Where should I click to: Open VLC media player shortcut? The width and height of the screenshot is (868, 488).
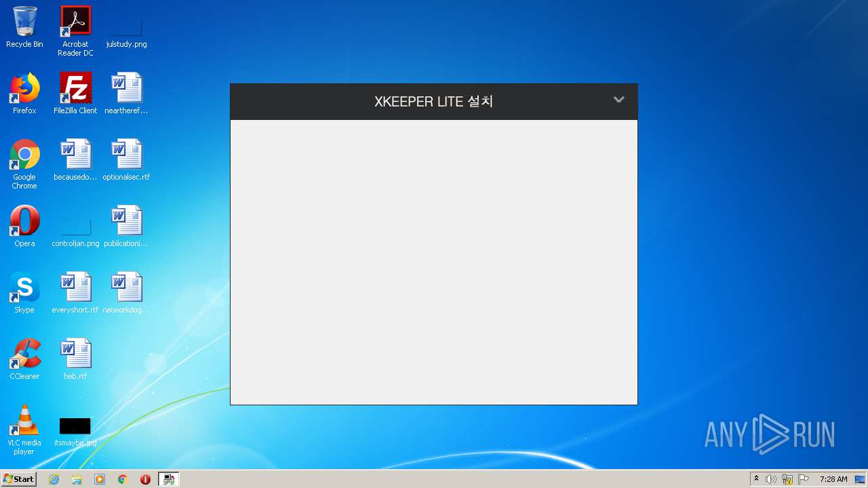(x=24, y=430)
